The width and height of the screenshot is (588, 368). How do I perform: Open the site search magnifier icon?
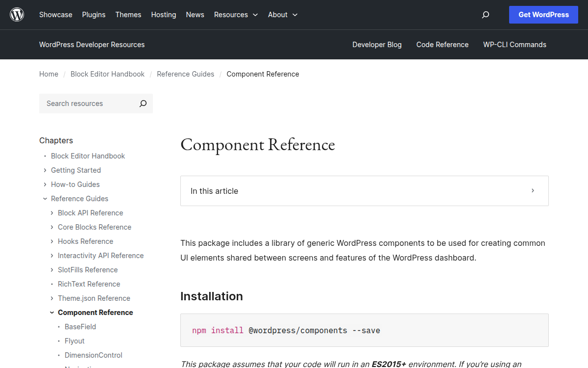point(486,15)
